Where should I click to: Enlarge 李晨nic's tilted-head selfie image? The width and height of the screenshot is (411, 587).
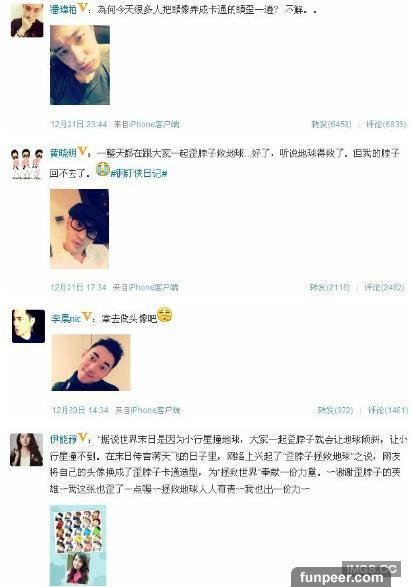(x=91, y=362)
